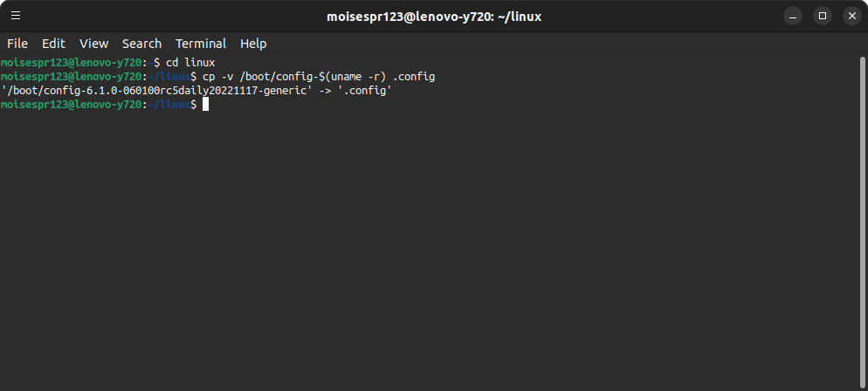Viewport: 868px width, 391px height.
Task: Click the white cursor block at the prompt
Action: 205,105
